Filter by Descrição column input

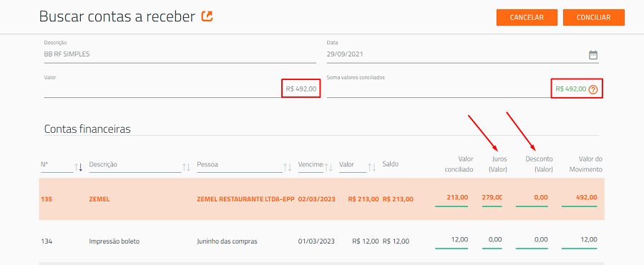[x=135, y=165]
